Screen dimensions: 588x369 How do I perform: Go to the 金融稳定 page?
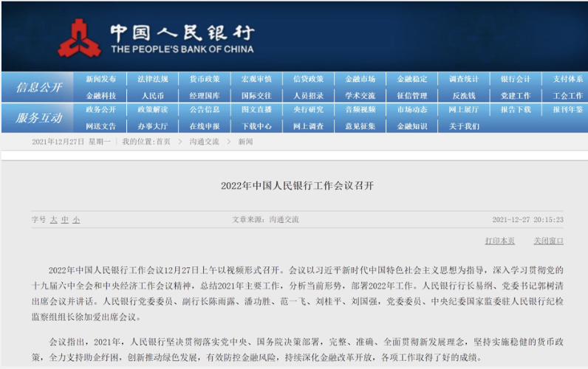tap(412, 79)
